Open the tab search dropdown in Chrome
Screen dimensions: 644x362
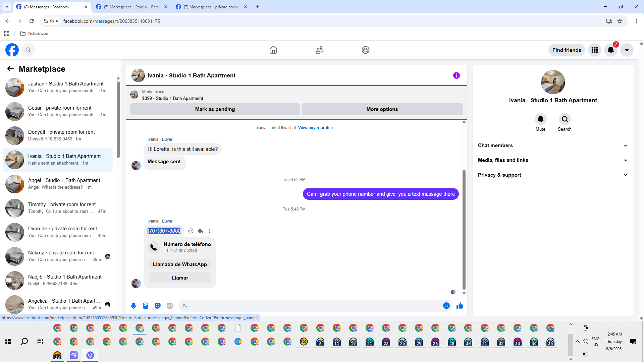click(7, 7)
